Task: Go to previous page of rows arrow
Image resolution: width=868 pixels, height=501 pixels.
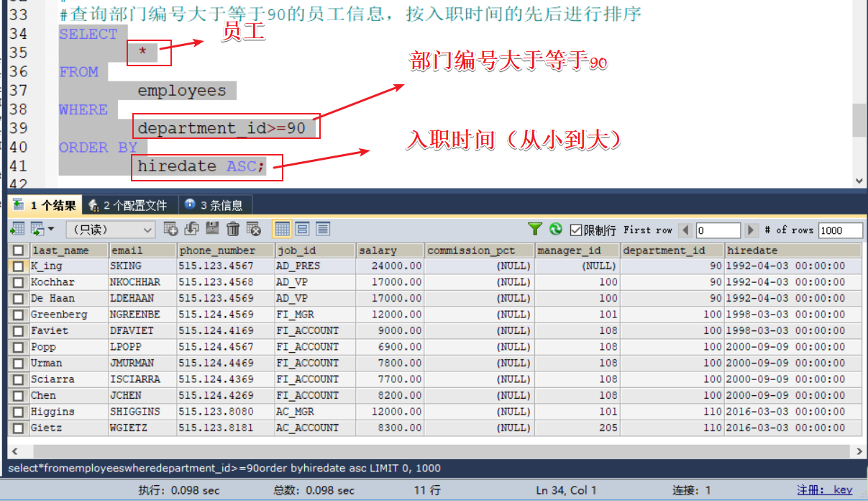Action: [686, 230]
